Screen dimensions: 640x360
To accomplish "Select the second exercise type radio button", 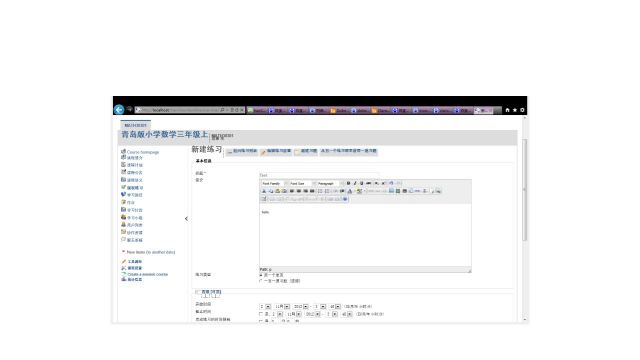I will click(261, 281).
